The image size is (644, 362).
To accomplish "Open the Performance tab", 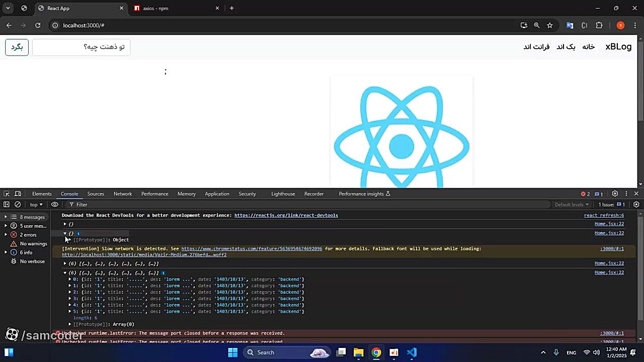I will tap(154, 194).
